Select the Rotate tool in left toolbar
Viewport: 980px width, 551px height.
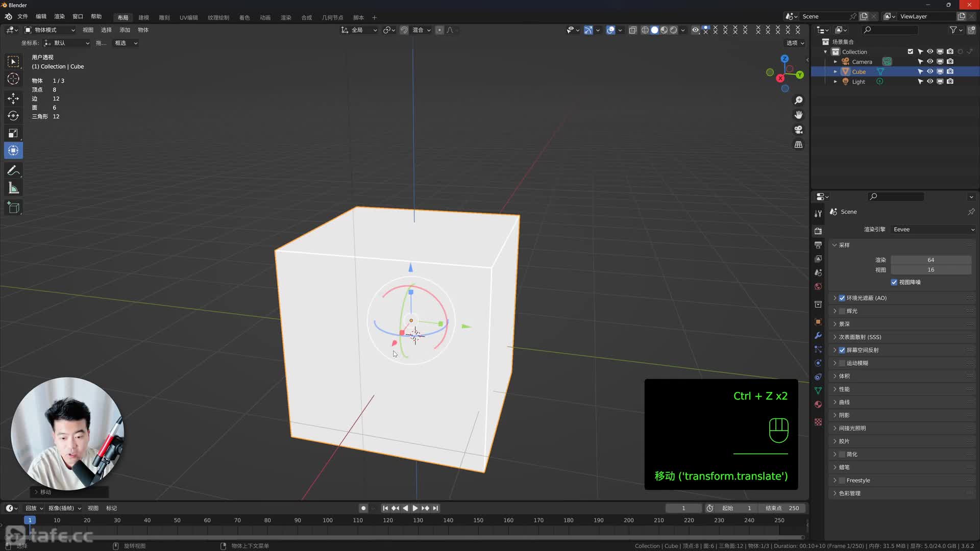point(13,116)
